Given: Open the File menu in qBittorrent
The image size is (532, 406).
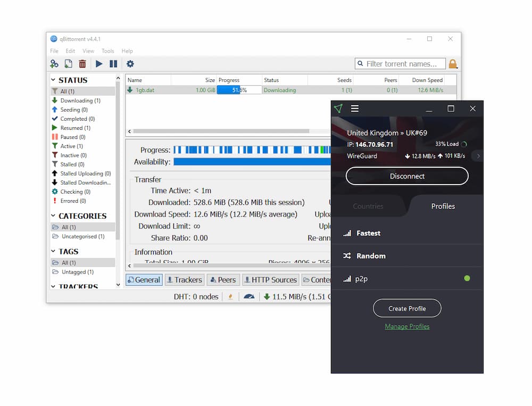Looking at the screenshot, I should pyautogui.click(x=54, y=51).
